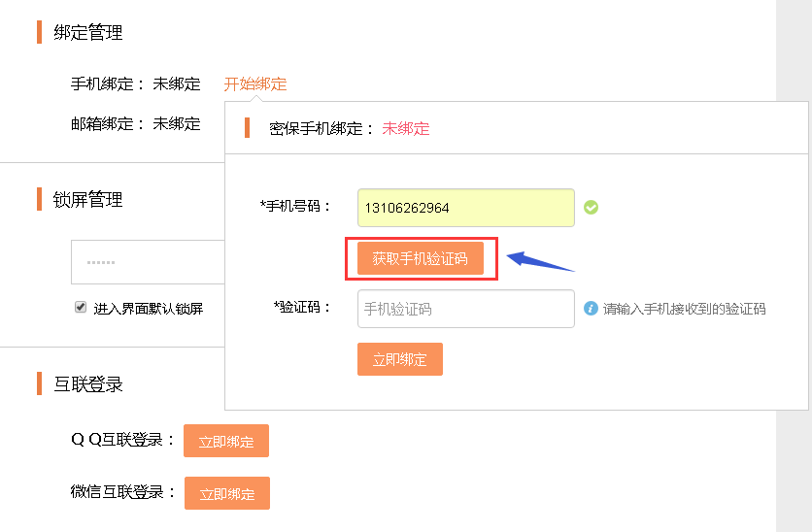Click the 未绑定 status next to 邮箱绑定

pos(177,123)
